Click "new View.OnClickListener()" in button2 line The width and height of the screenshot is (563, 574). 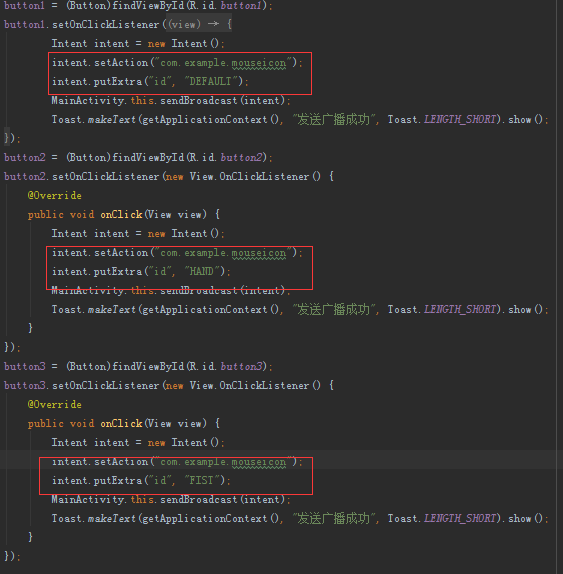(x=243, y=176)
